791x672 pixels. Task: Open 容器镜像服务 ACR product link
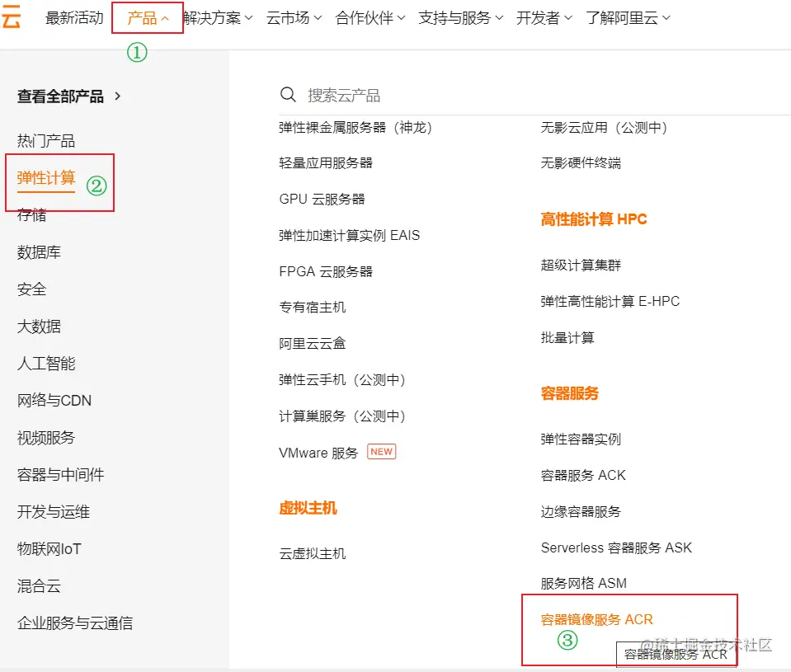[x=597, y=619]
